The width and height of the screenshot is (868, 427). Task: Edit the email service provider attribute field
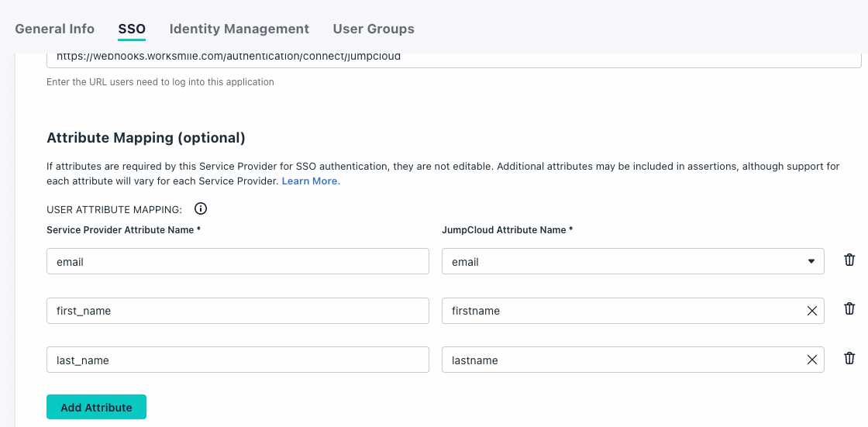point(237,261)
